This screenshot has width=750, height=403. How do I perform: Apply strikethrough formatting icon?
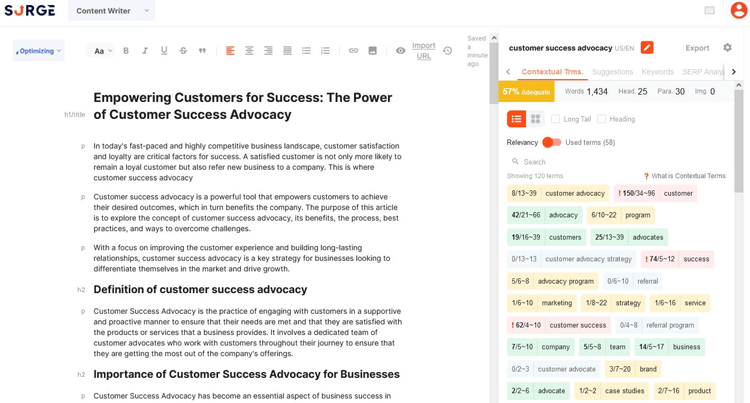click(x=183, y=51)
